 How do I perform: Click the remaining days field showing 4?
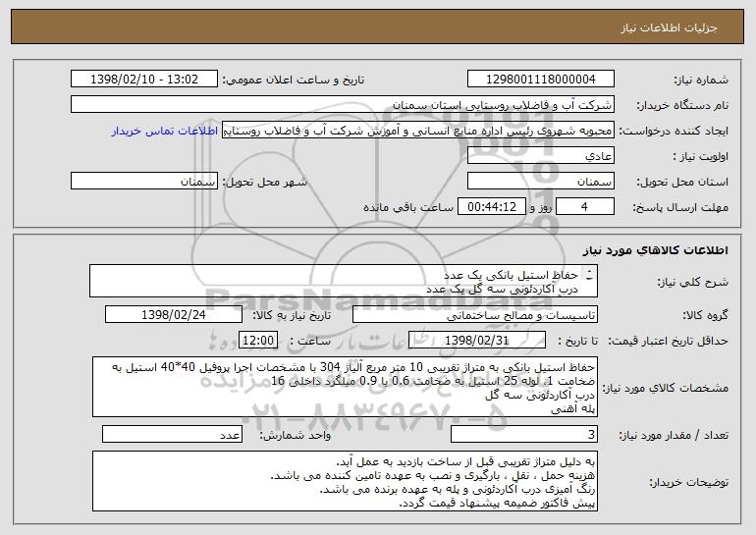(585, 207)
